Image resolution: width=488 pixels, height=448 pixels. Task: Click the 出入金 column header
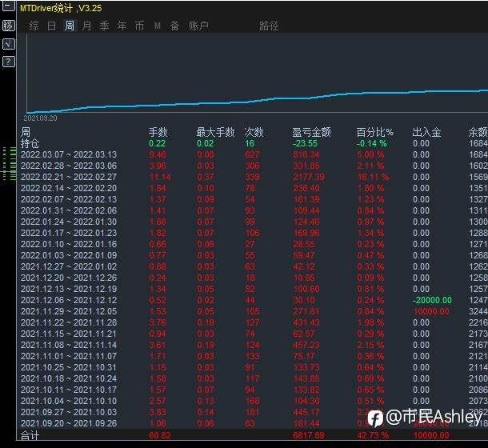click(x=426, y=132)
